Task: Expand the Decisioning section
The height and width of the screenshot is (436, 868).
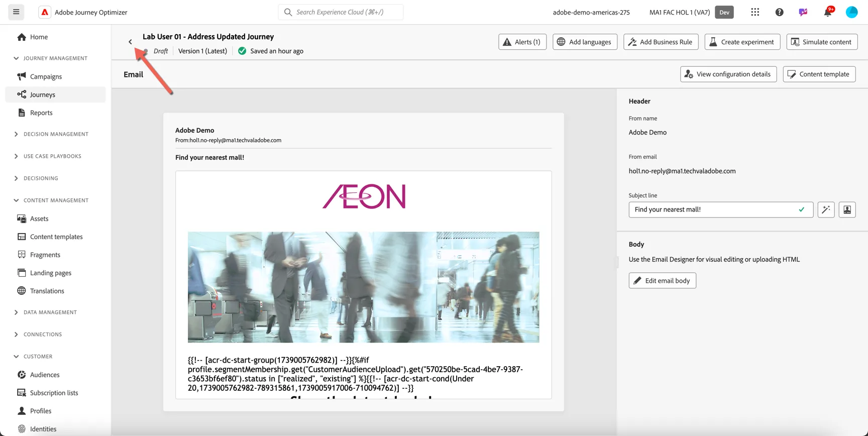Action: point(36,178)
